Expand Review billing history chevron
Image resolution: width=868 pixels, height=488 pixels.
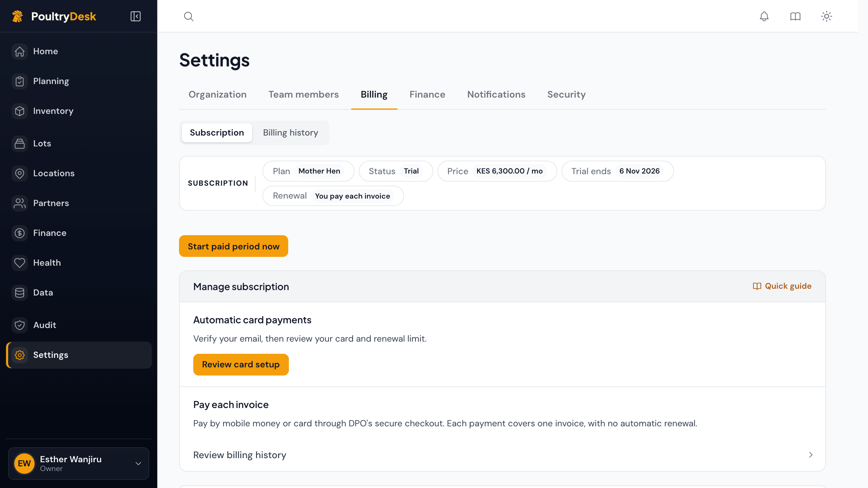[811, 455]
